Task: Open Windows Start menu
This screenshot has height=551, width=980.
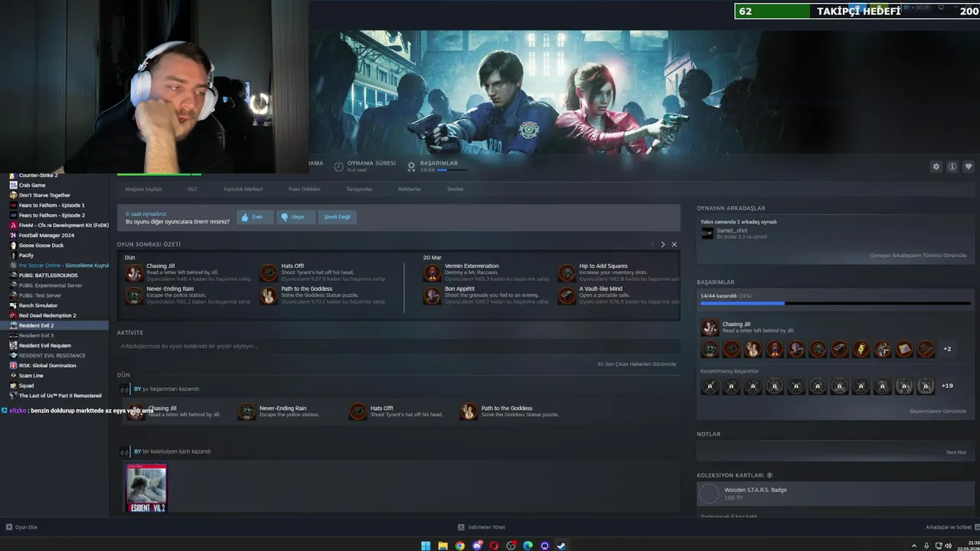Action: click(426, 546)
